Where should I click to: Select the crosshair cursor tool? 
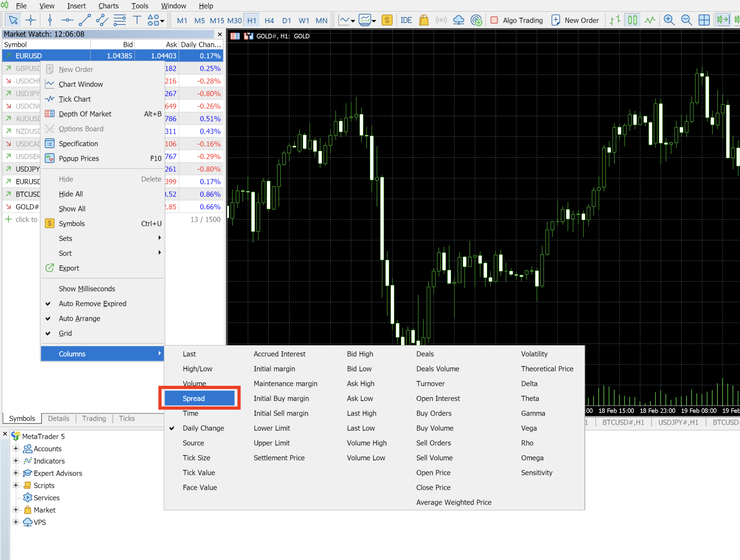click(x=31, y=20)
